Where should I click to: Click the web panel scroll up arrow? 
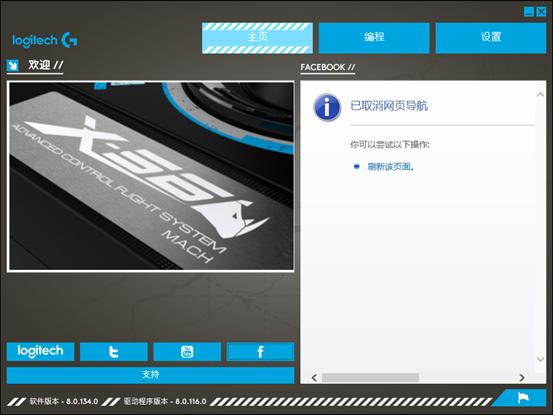pos(540,94)
